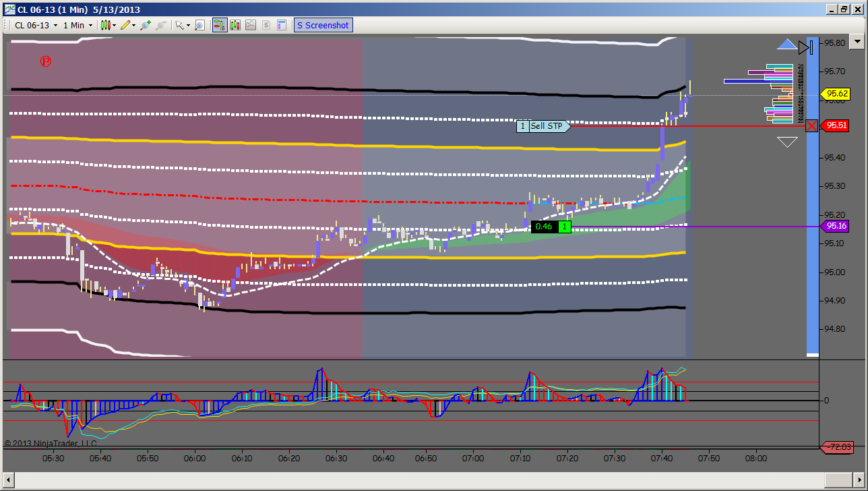Cancel the Sell STP order via red X

[812, 125]
